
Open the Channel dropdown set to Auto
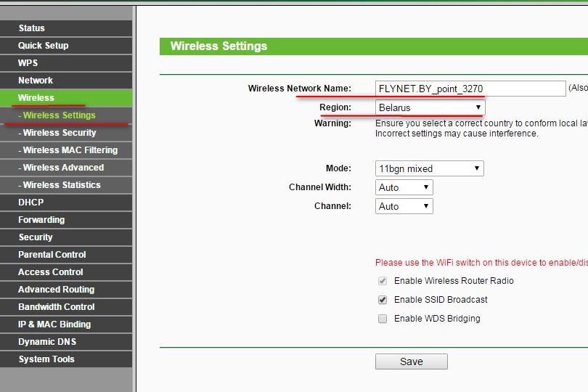(404, 206)
